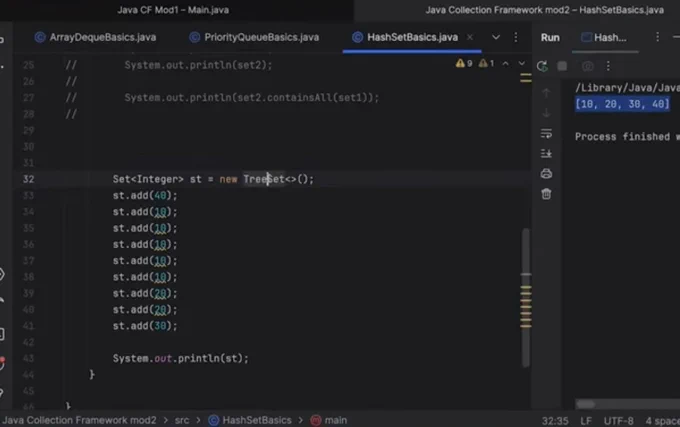Click line number 32 in the gutter
680x427 pixels.
(29, 179)
